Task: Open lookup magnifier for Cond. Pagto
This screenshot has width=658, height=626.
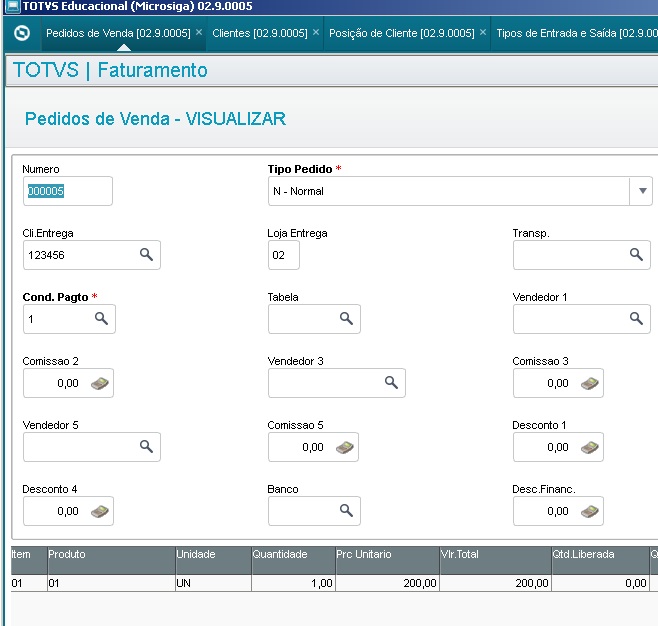Action: click(x=101, y=318)
